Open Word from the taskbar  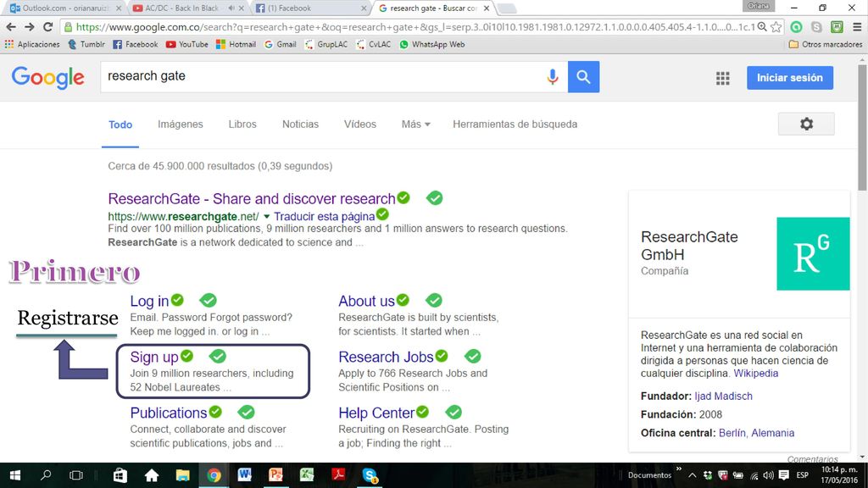click(x=244, y=475)
